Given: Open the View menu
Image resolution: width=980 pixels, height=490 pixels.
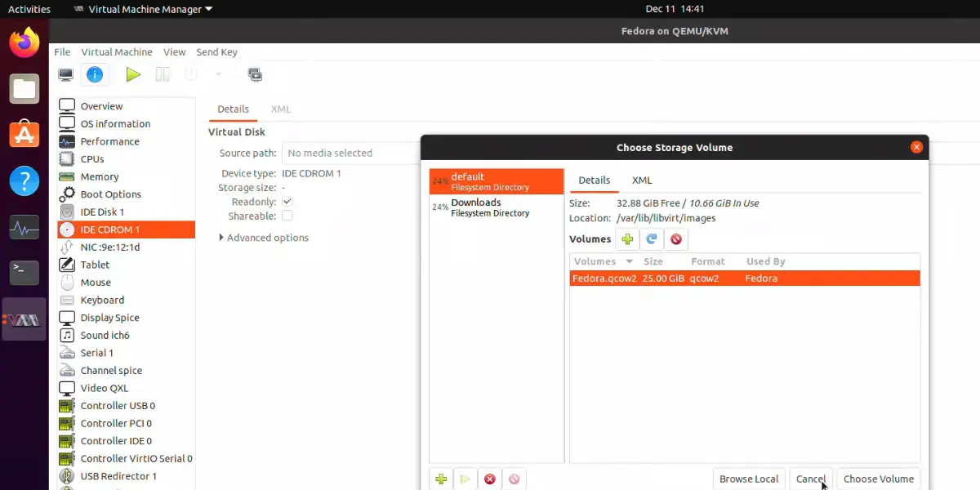Looking at the screenshot, I should [174, 52].
